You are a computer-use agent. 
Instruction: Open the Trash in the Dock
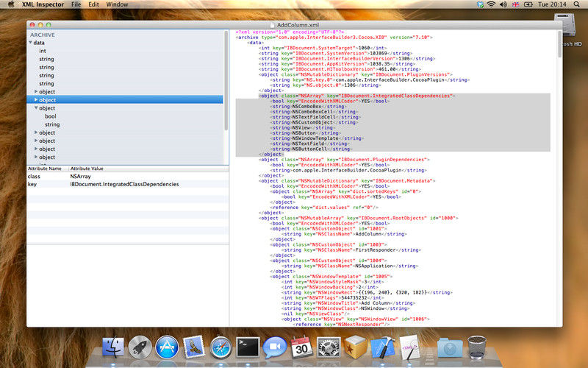(x=476, y=347)
